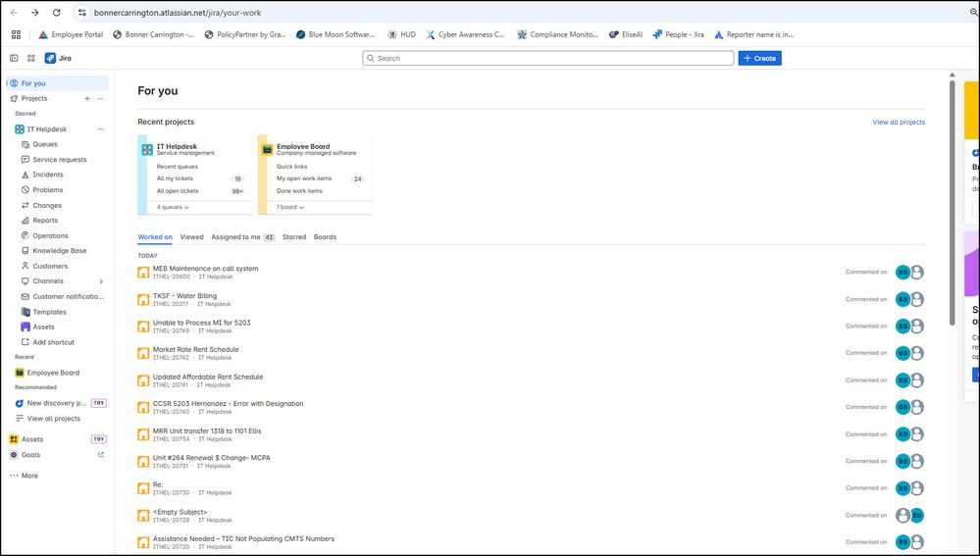Viewport: 980px width, 556px height.
Task: Open IT Helpdesk project more actions
Action: point(101,129)
